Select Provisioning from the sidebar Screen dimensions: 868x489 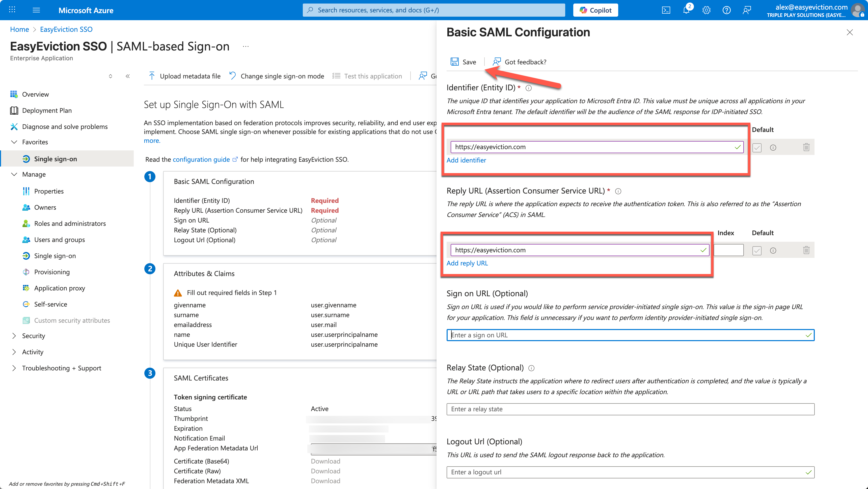[52, 272]
